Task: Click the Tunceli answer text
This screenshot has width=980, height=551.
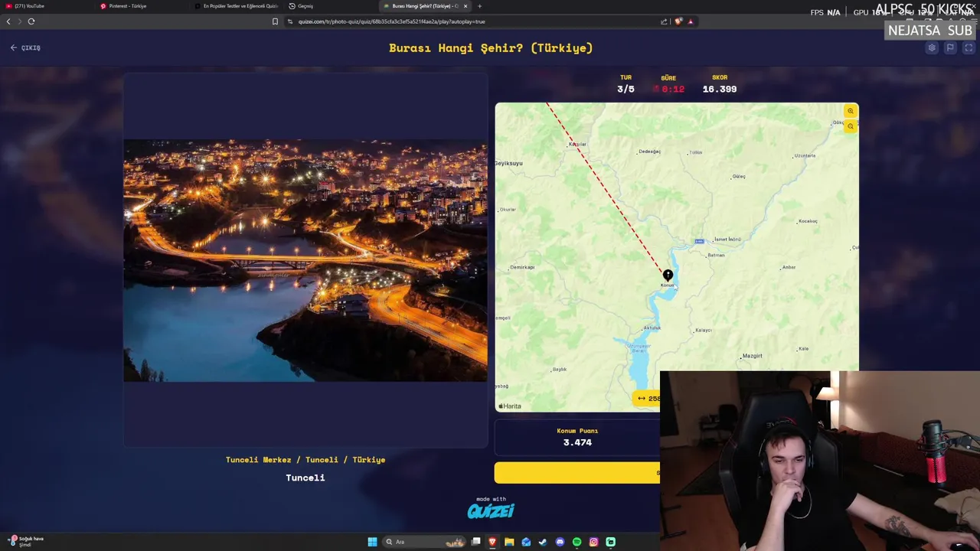Action: (x=305, y=478)
